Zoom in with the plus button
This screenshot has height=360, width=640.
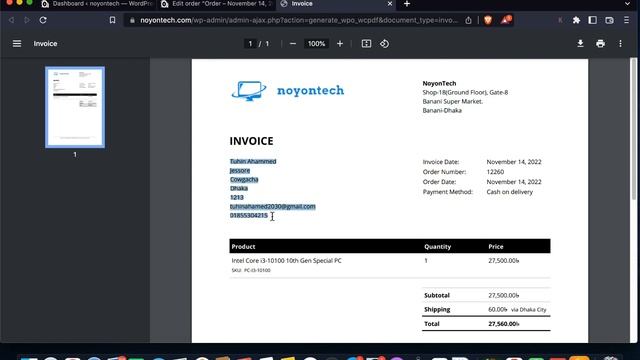point(340,44)
